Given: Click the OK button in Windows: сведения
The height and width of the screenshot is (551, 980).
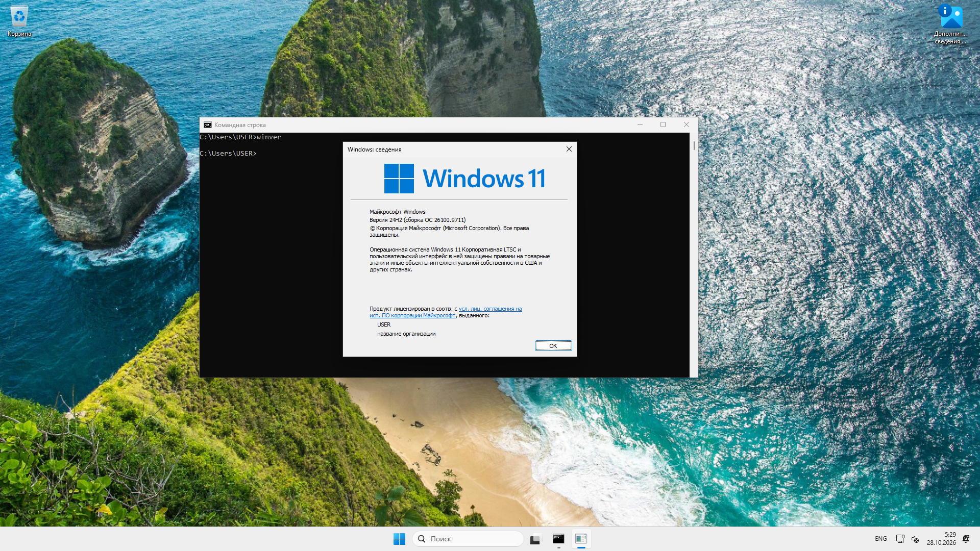Looking at the screenshot, I should [553, 346].
